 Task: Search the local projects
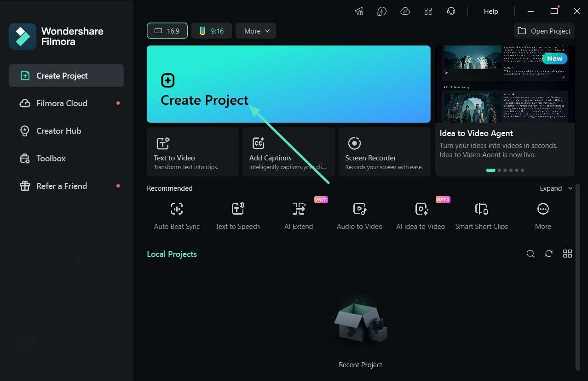point(530,254)
